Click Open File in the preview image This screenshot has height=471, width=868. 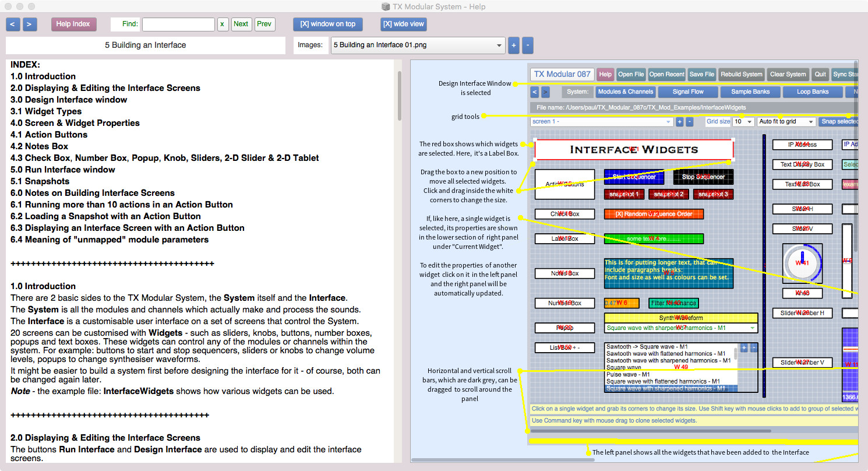(631, 74)
